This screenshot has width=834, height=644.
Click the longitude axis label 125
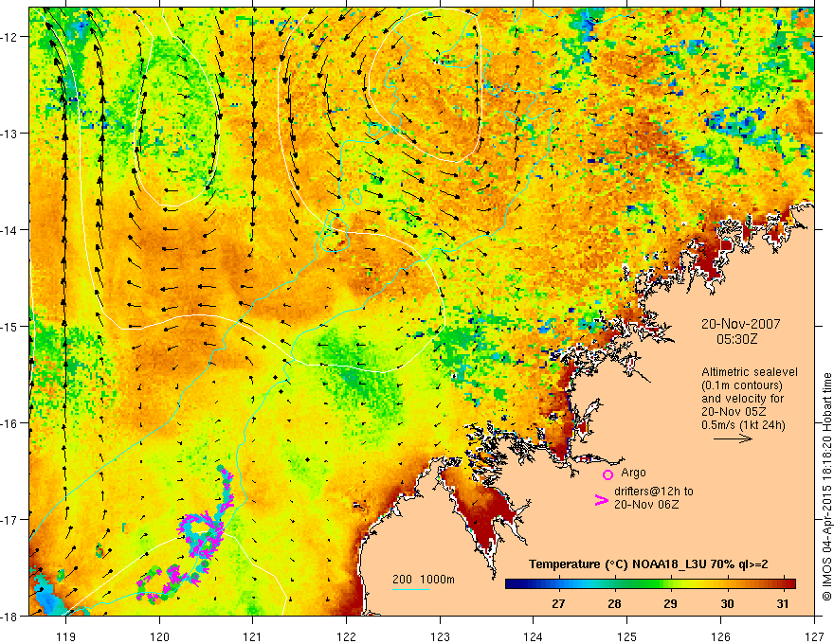click(x=626, y=636)
